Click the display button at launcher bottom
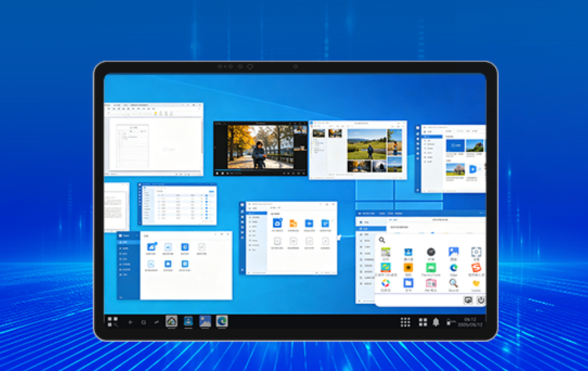588x371 pixels. click(x=468, y=300)
